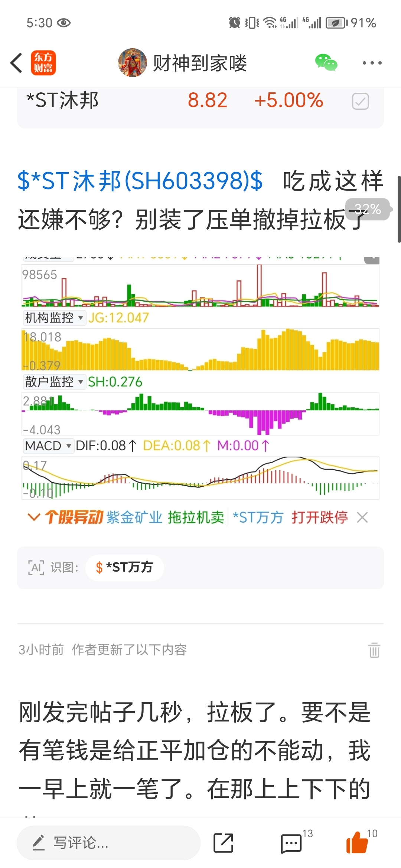The width and height of the screenshot is (401, 868).
Task: Open the 紫金矿业 拖拉机卖 alert
Action: (165, 517)
